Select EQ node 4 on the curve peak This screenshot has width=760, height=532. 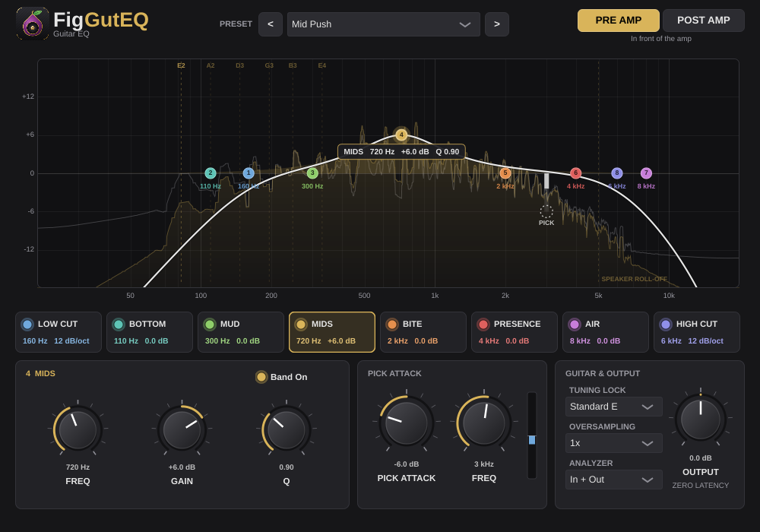click(401, 135)
